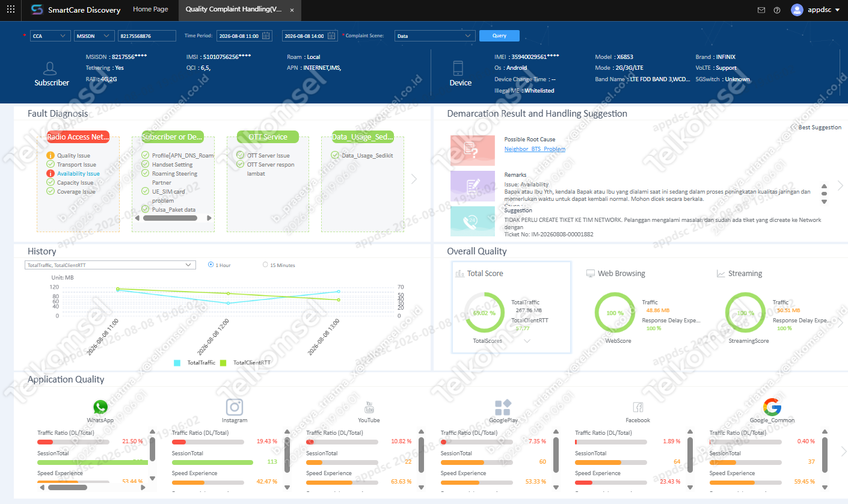
Task: Open the Neighbor_BTS_Problem link
Action: tap(535, 149)
